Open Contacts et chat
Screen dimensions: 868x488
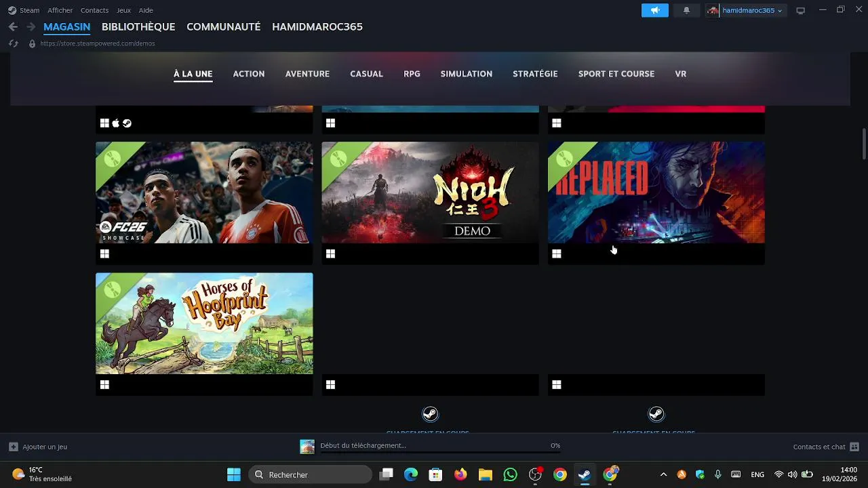819,447
